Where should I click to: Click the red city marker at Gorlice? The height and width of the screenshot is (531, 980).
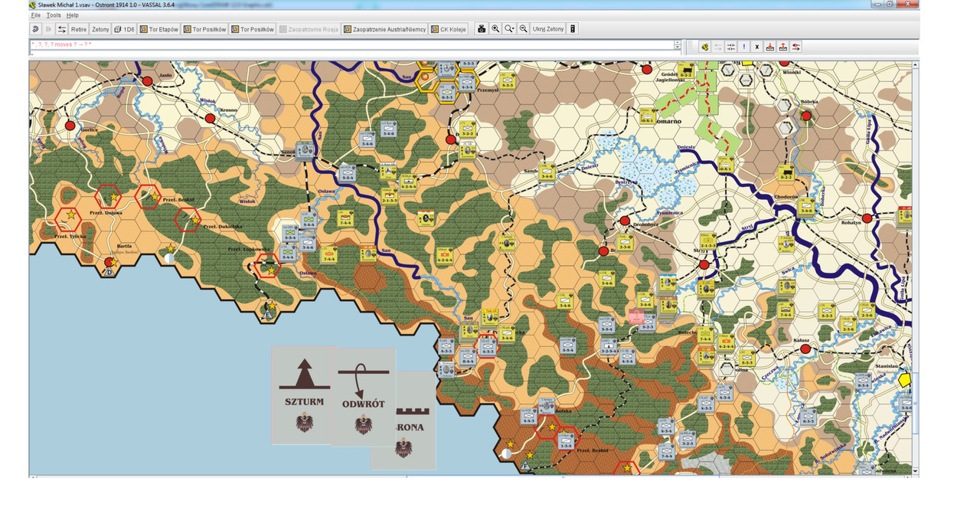(x=70, y=125)
